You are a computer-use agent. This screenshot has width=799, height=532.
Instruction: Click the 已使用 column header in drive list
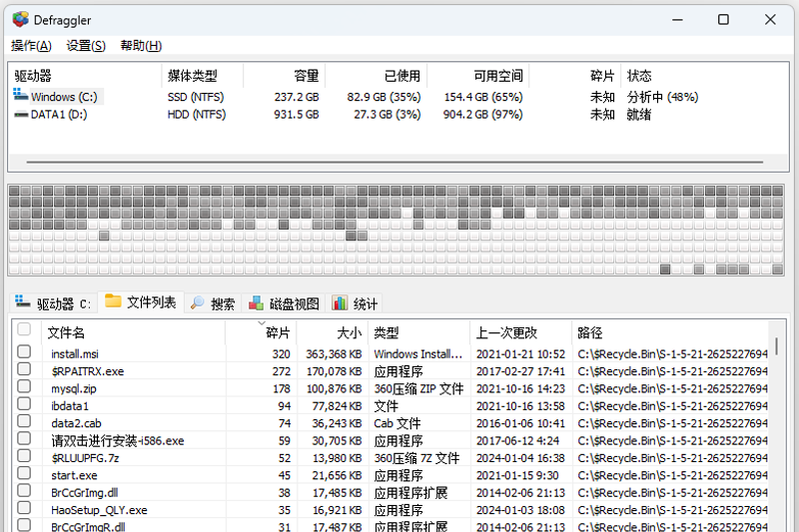pos(376,76)
